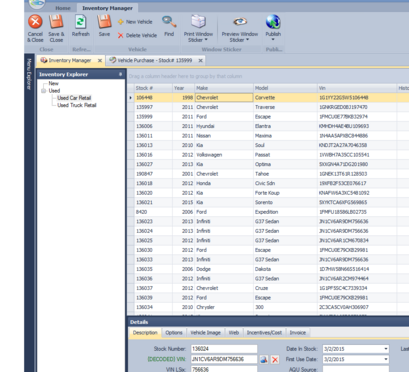Open the Invoice details tab
The height and width of the screenshot is (372, 409).
[298, 333]
